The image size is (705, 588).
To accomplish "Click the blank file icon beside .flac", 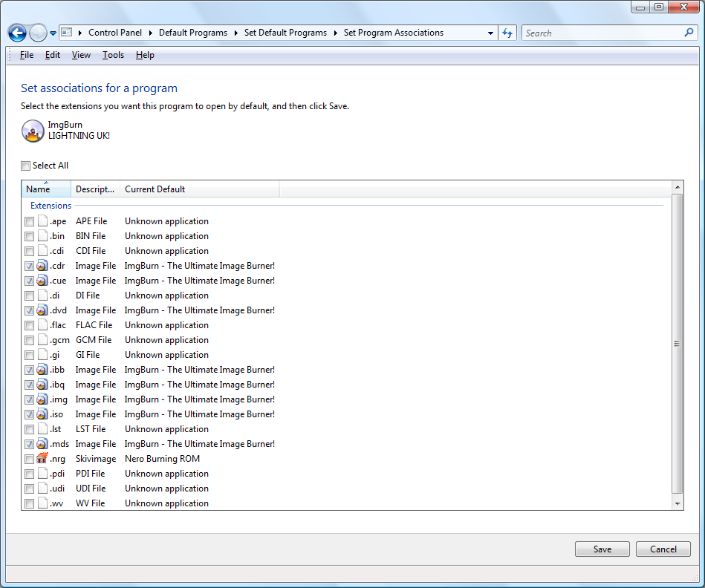I will coord(42,325).
